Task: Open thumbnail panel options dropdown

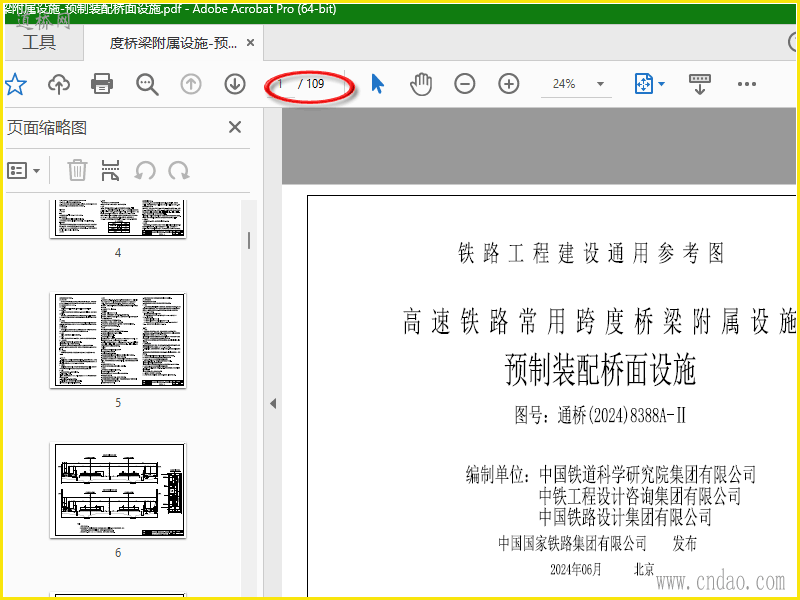Action: pyautogui.click(x=23, y=170)
